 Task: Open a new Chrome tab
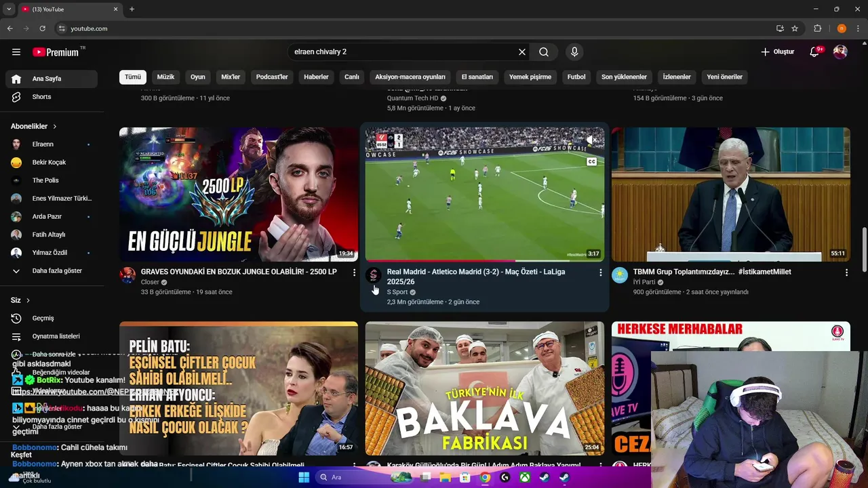click(x=132, y=9)
